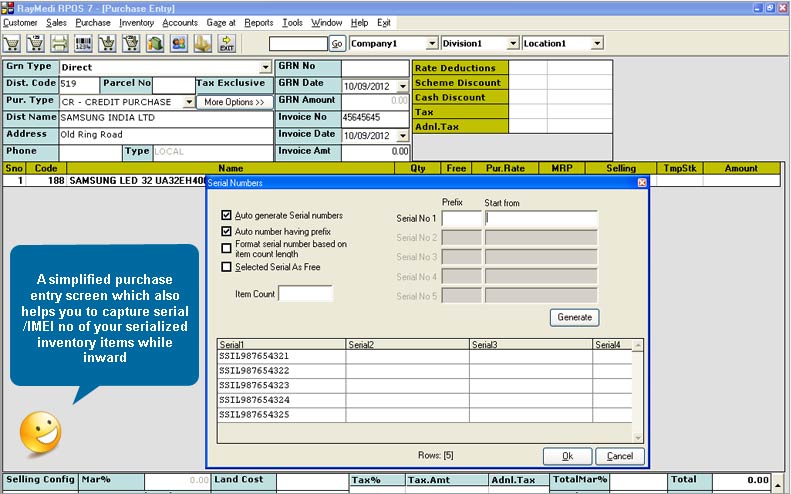This screenshot has height=494, width=791.
Task: Click the gold stacked boxes toolbar icon
Action: [203, 44]
